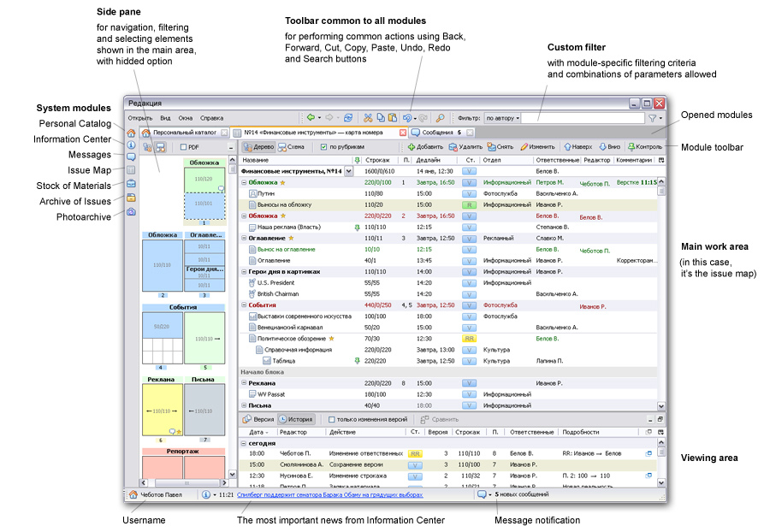The height and width of the screenshot is (532, 770).
Task: Click the 'Добавить' button
Action: click(424, 147)
